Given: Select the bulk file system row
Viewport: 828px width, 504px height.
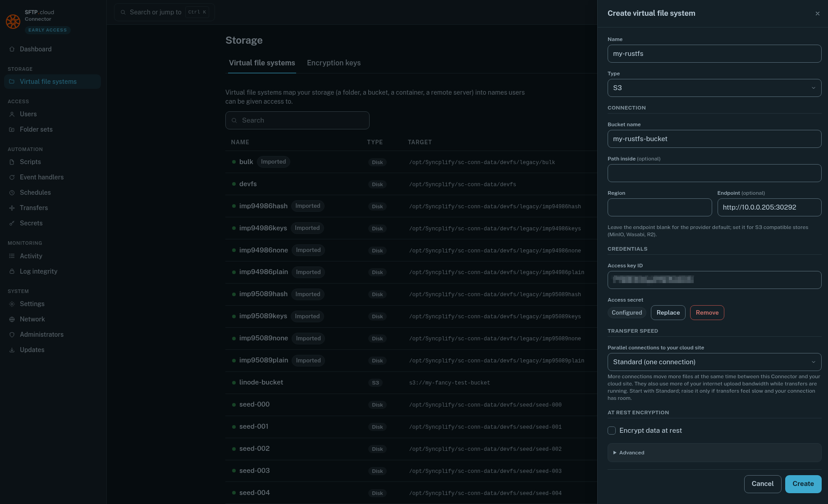Looking at the screenshot, I should pos(411,162).
